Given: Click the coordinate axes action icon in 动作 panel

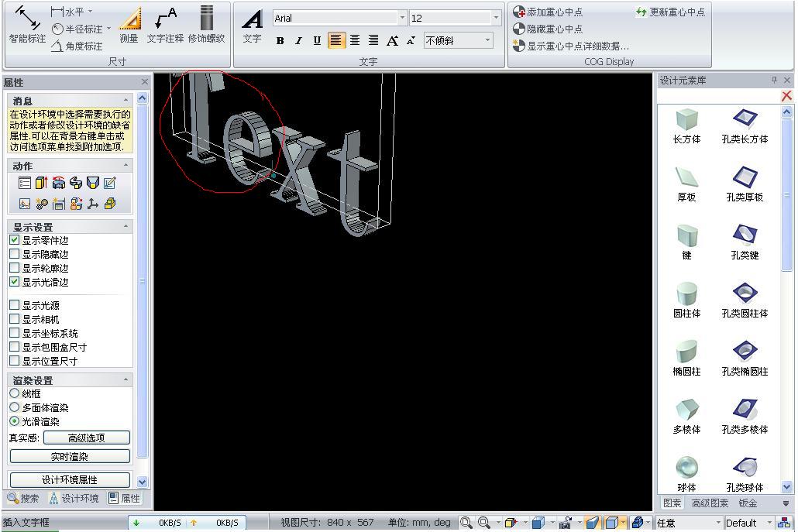Looking at the screenshot, I should pos(93,204).
